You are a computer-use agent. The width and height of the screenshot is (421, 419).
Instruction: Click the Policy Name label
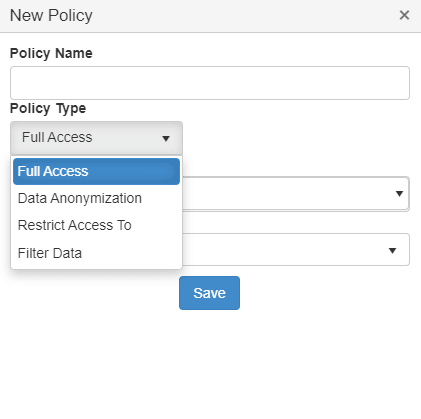(x=51, y=53)
